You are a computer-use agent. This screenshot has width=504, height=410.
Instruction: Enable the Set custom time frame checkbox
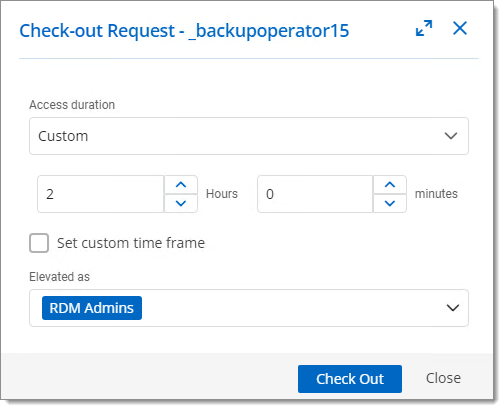[39, 243]
